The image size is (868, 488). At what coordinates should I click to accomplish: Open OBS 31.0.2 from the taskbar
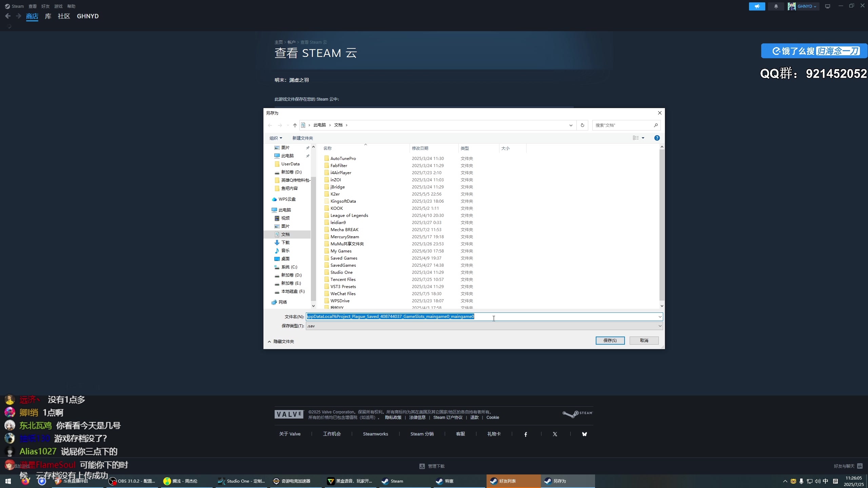pyautogui.click(x=132, y=481)
